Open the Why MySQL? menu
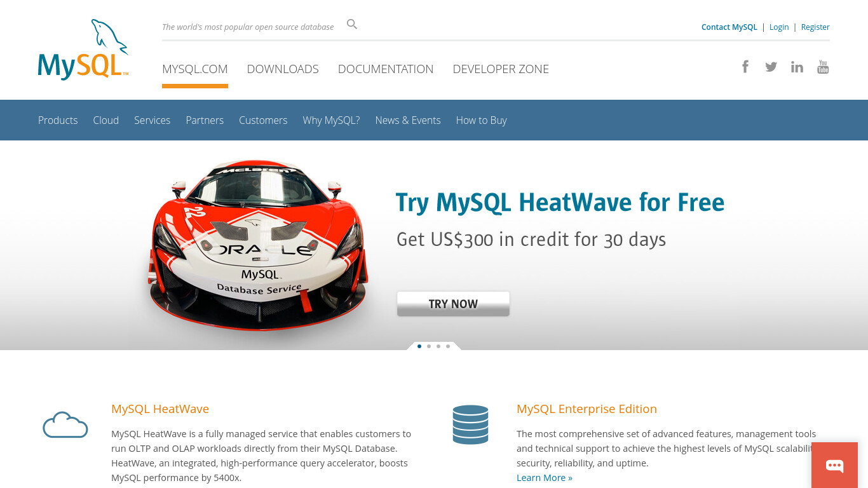This screenshot has height=488, width=868. tap(331, 120)
